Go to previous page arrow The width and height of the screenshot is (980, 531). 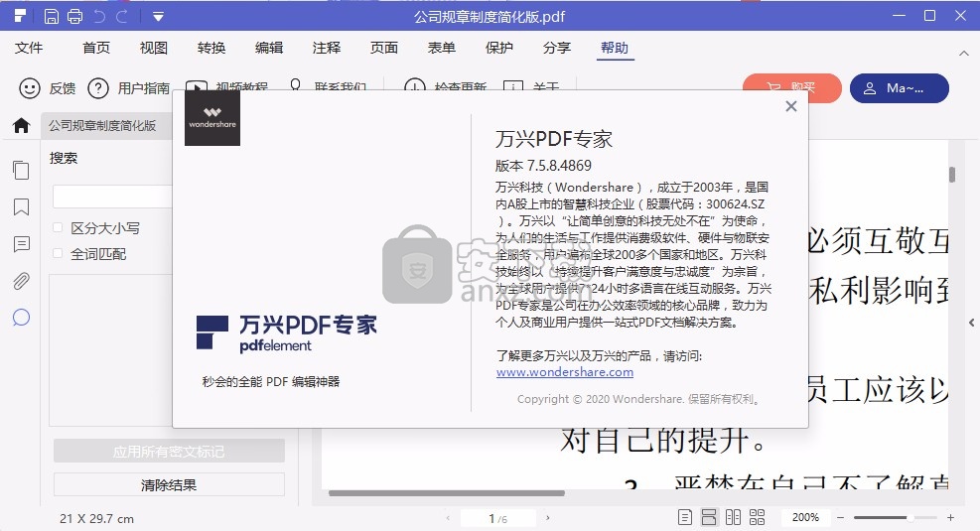[x=448, y=518]
